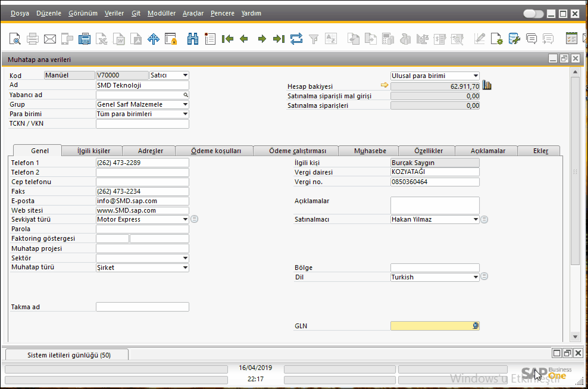Open the Muhasebe tab
This screenshot has width=588, height=389.
[x=368, y=151]
